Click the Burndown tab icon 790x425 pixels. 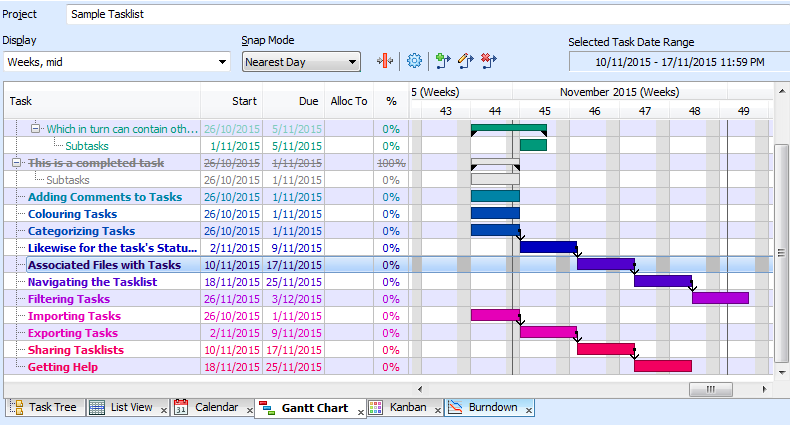click(x=455, y=407)
